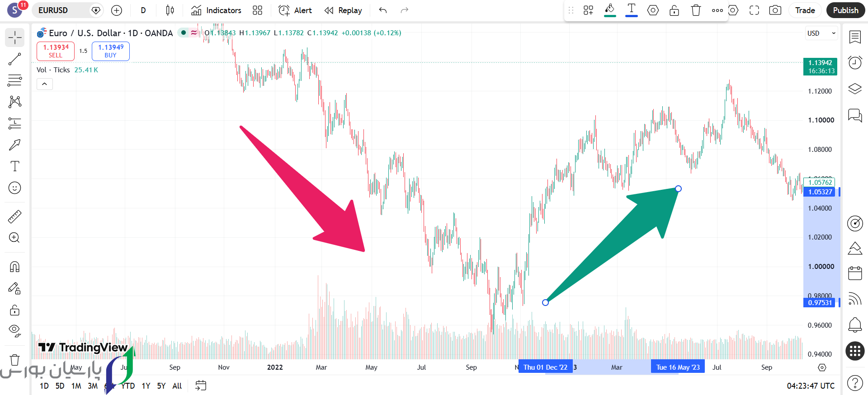Hide all drawings with the eye icon
Image resolution: width=868 pixels, height=395 pixels.
tap(14, 331)
